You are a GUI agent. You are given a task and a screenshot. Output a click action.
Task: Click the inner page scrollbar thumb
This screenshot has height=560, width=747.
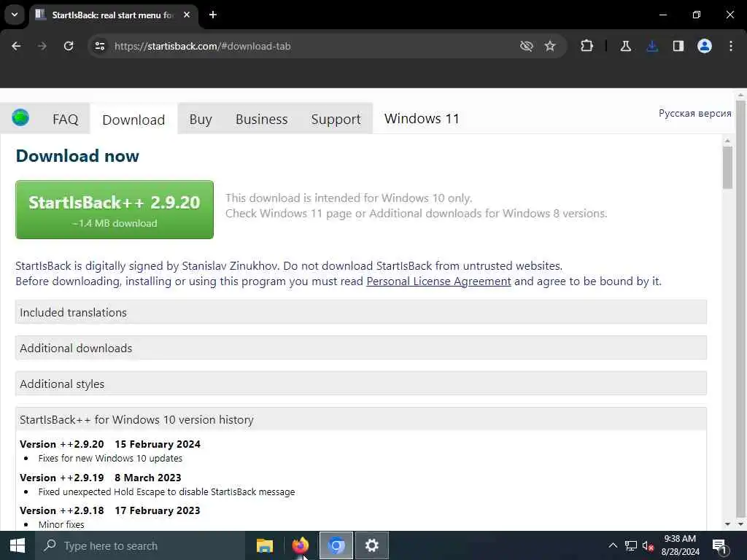coord(727,168)
